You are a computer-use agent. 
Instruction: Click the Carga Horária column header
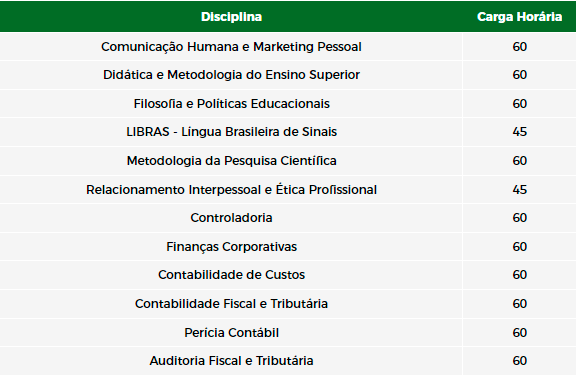point(519,17)
